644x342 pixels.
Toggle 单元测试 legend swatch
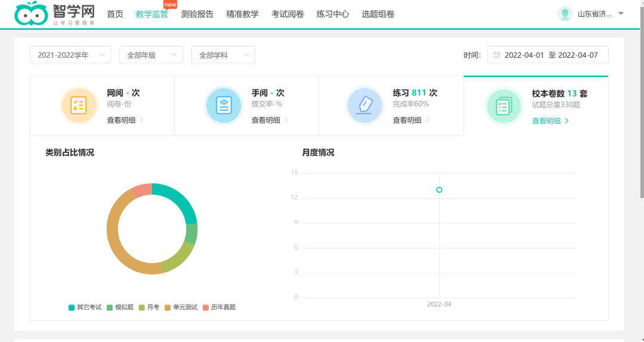point(168,307)
